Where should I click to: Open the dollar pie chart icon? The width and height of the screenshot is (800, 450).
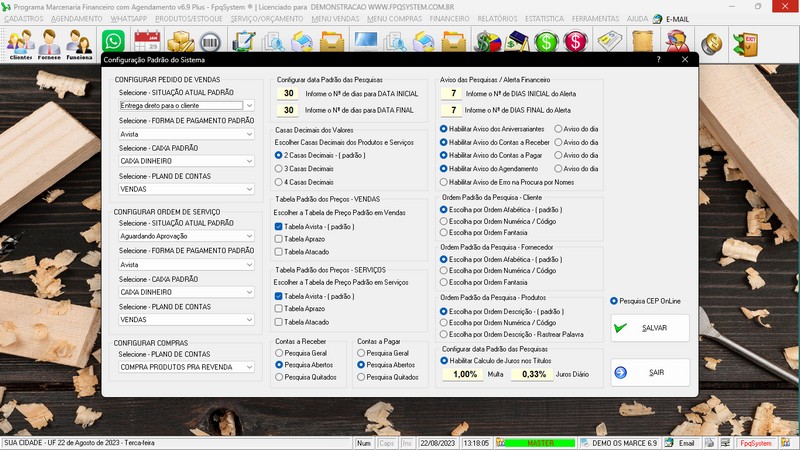pyautogui.click(x=487, y=42)
